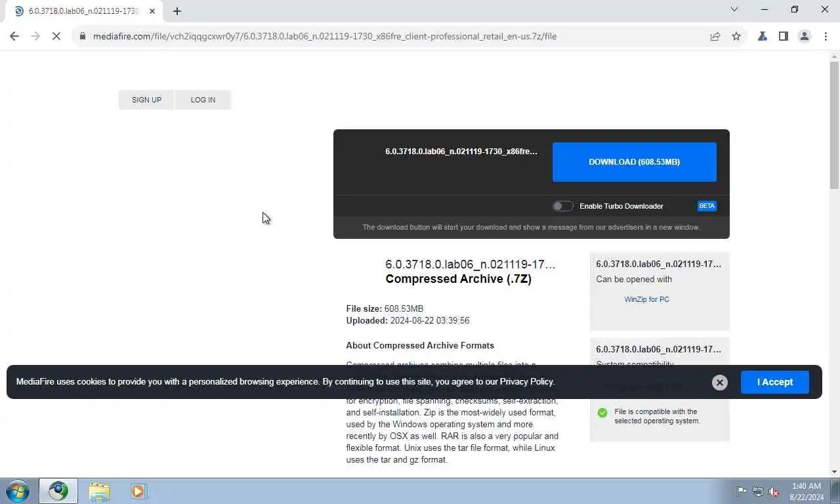This screenshot has width=840, height=504.
Task: Open the Chrome Labs flask icon
Action: click(762, 36)
